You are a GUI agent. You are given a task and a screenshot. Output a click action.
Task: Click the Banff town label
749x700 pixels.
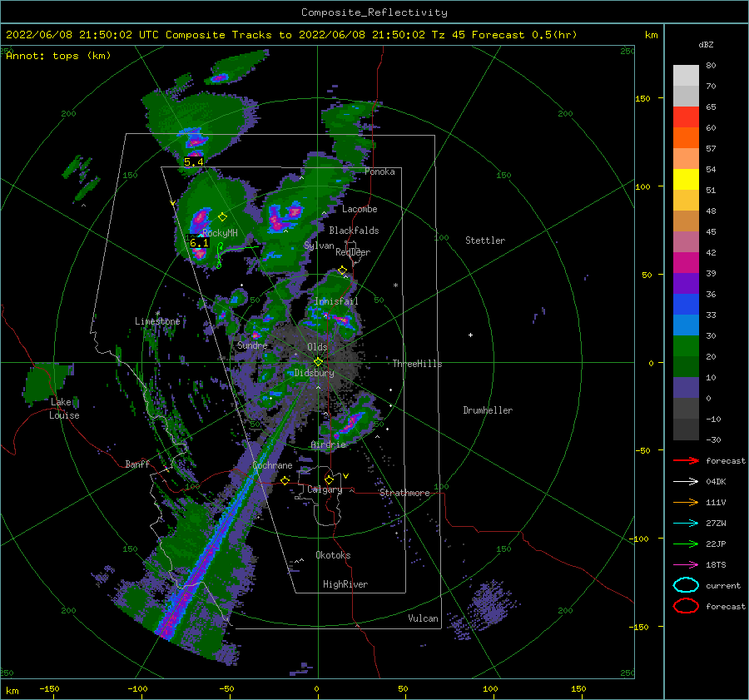pyautogui.click(x=137, y=464)
